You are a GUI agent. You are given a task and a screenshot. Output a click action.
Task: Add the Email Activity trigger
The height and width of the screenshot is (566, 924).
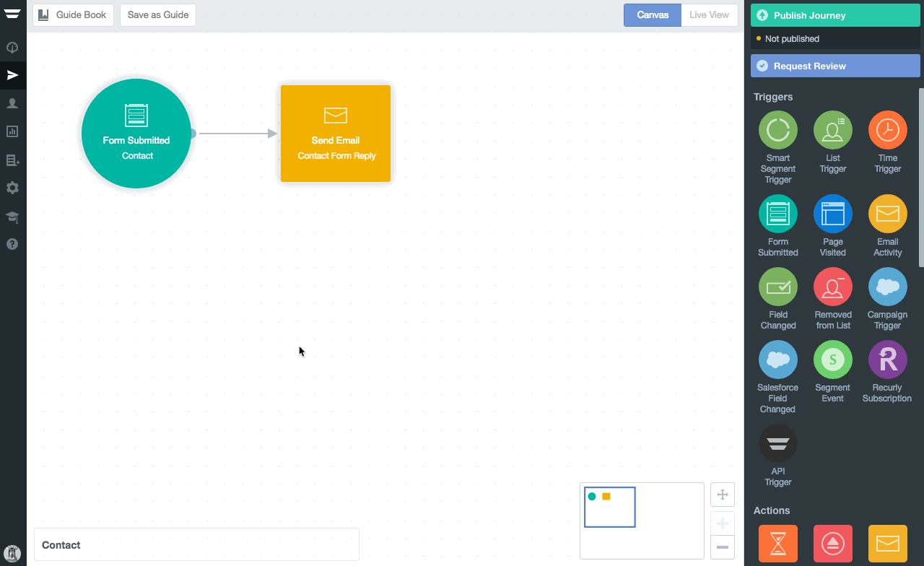tap(887, 214)
